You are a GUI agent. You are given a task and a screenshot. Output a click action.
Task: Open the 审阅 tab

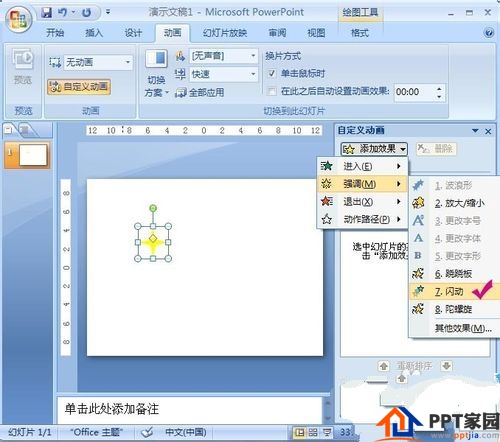pos(277,33)
